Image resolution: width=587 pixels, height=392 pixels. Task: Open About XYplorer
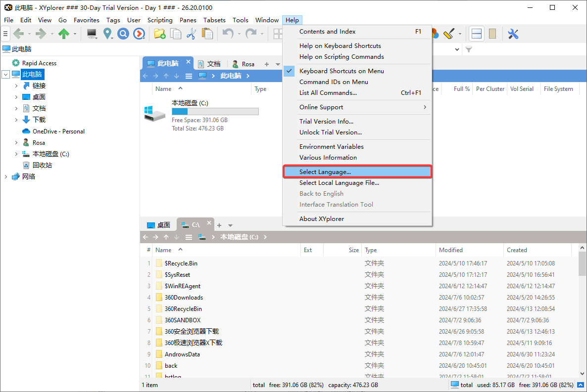click(x=321, y=219)
